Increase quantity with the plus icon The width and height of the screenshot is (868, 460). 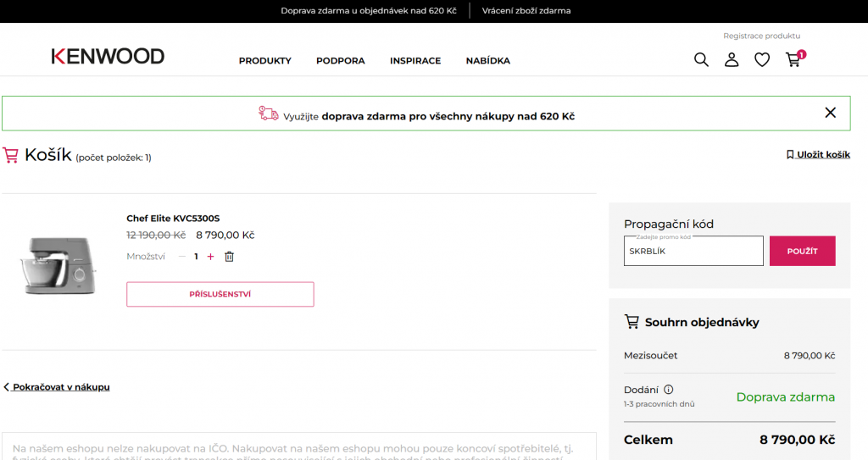pyautogui.click(x=210, y=257)
